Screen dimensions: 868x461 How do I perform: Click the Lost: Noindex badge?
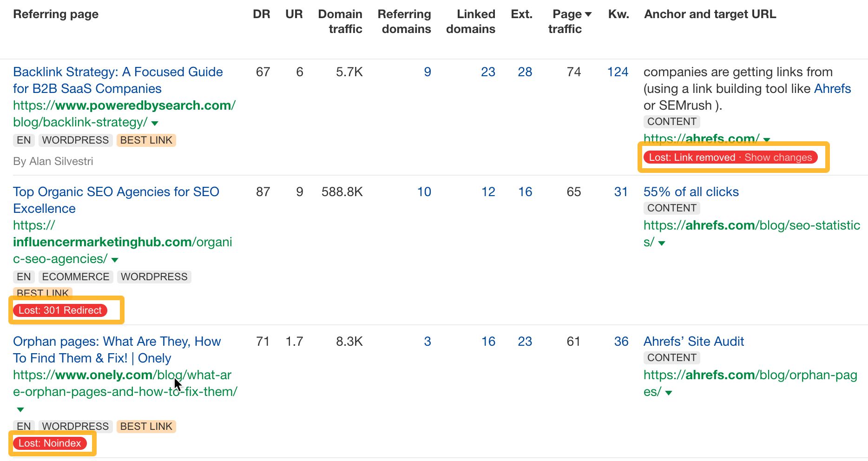tap(49, 443)
